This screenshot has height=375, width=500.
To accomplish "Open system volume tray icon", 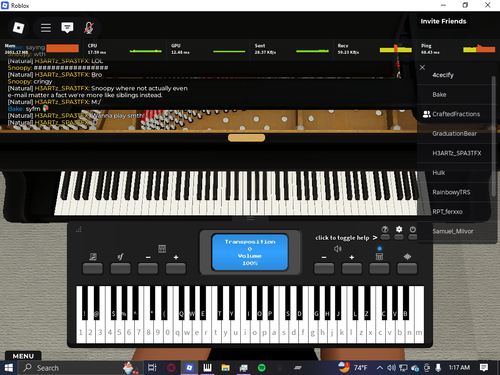I will click(x=391, y=368).
